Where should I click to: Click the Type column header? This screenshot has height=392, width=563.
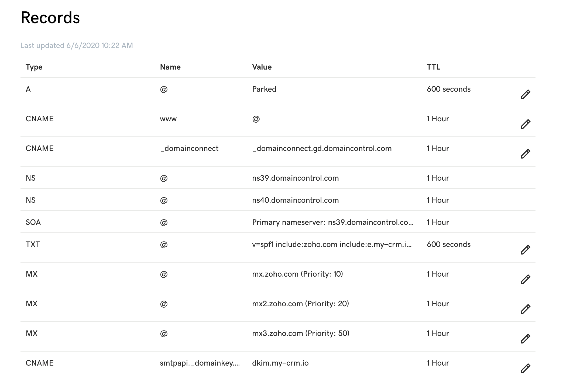[34, 67]
